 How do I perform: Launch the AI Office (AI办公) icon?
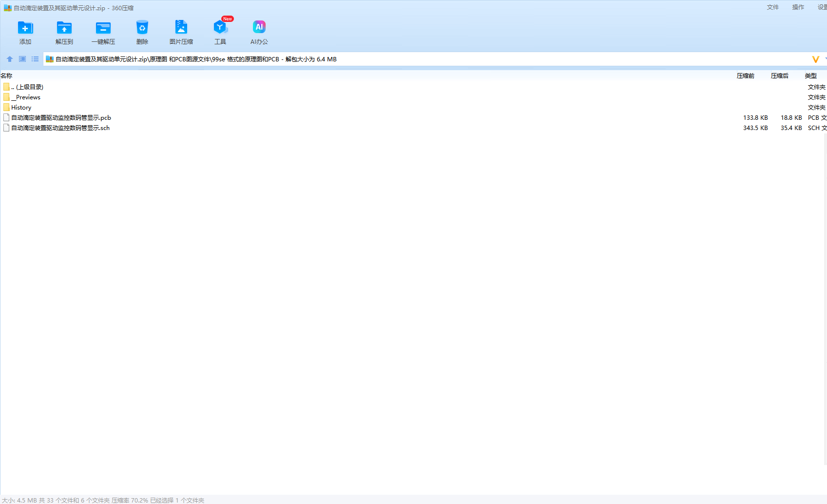tap(259, 28)
